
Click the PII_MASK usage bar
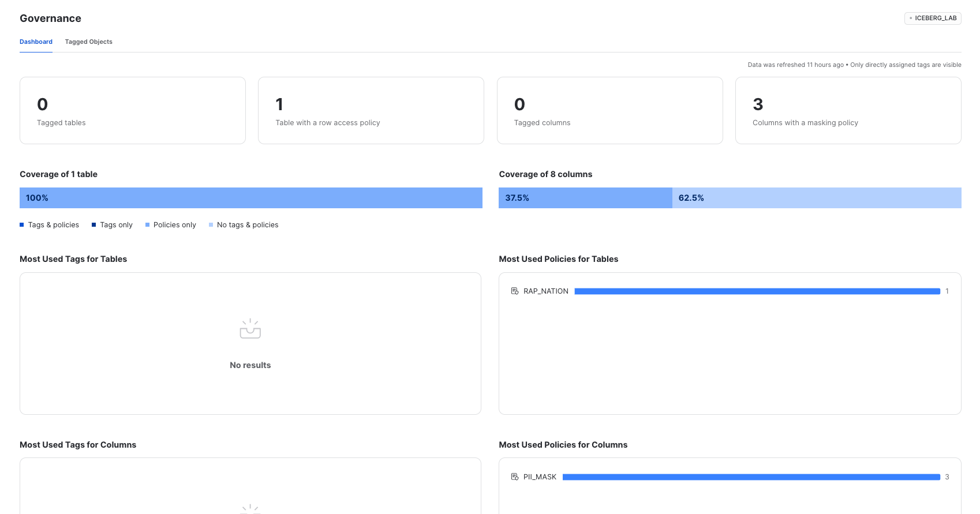pyautogui.click(x=751, y=477)
